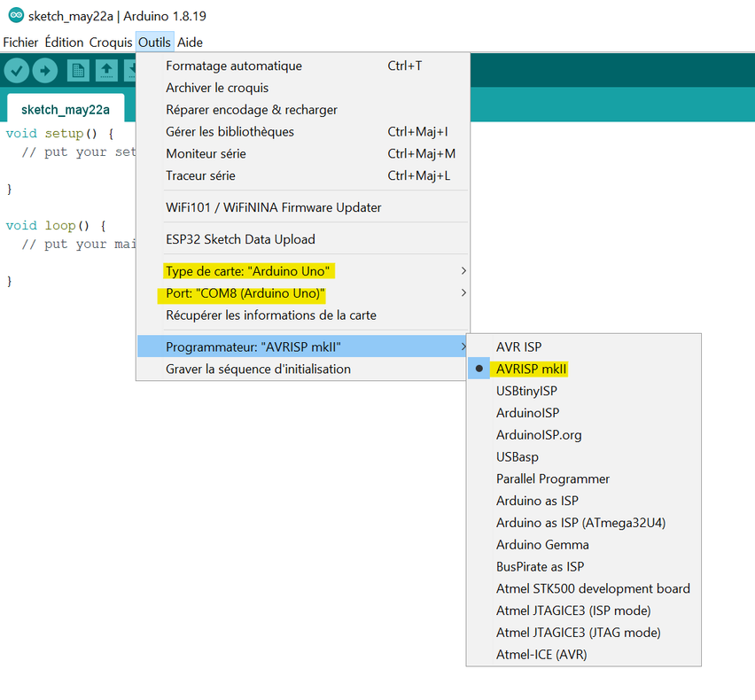This screenshot has width=755, height=700.
Task: Switch to the sketch_may22a tab
Action: [65, 109]
